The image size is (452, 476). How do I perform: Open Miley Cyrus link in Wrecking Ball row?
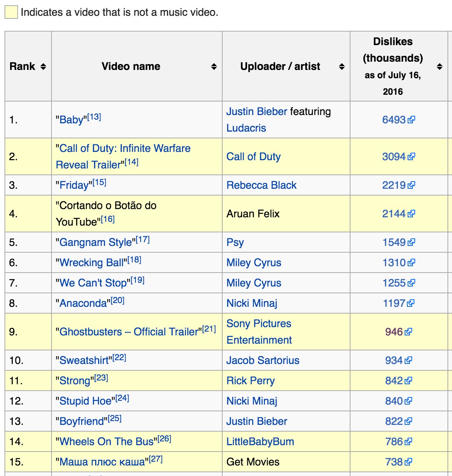(x=254, y=263)
